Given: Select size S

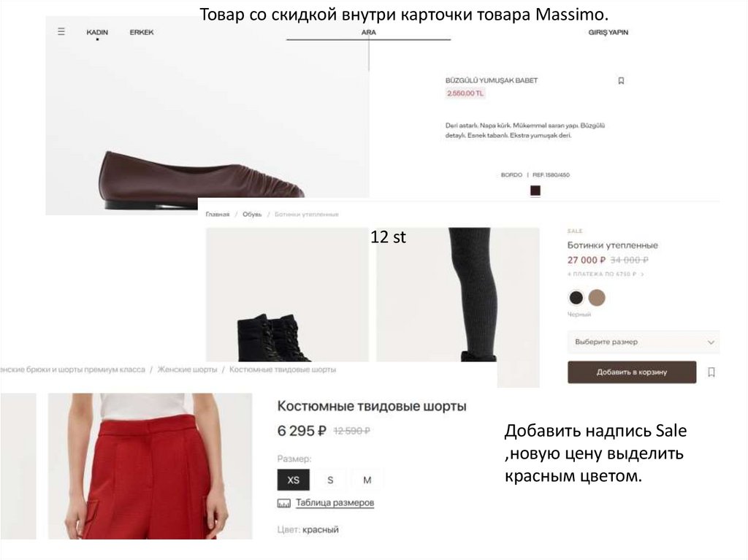Looking at the screenshot, I should (330, 480).
